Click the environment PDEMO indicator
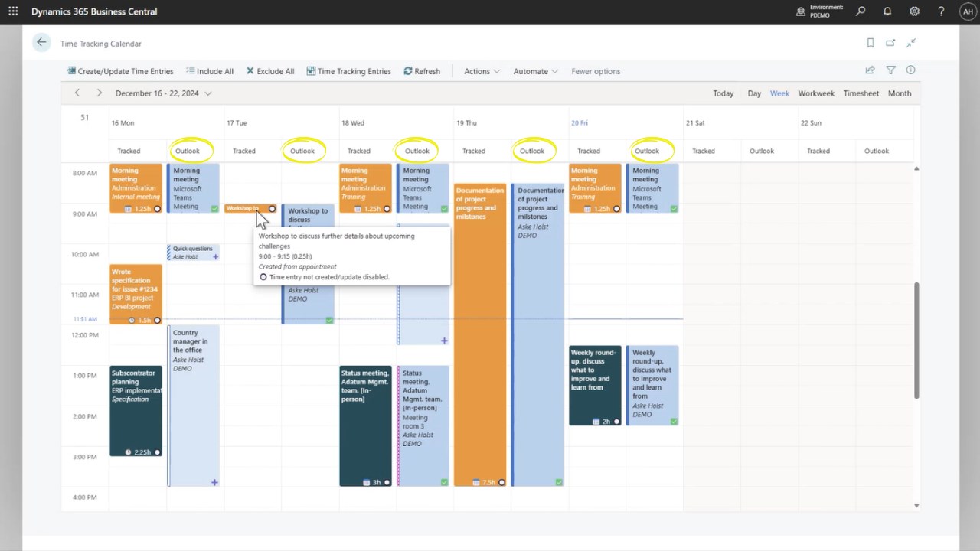 [x=820, y=11]
